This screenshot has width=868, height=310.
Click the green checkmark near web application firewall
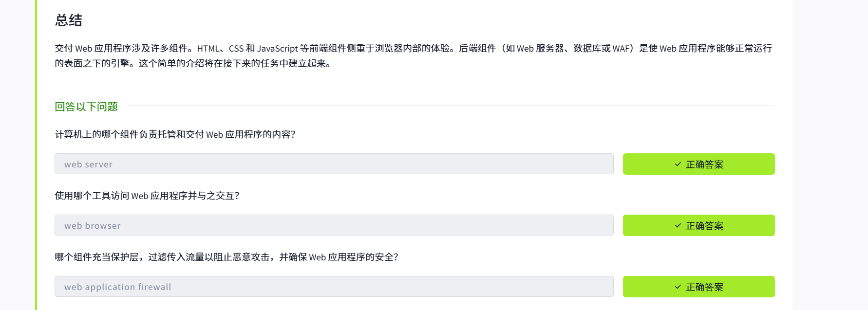(677, 287)
